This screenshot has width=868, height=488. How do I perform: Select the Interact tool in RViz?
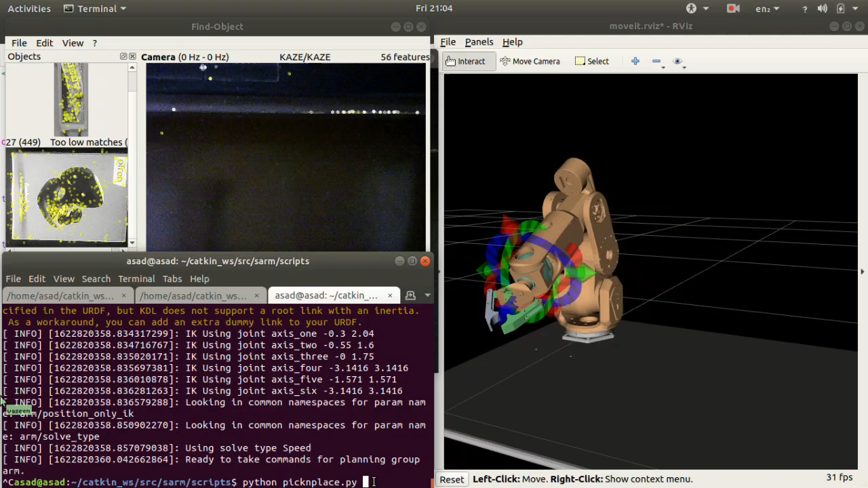tap(466, 61)
